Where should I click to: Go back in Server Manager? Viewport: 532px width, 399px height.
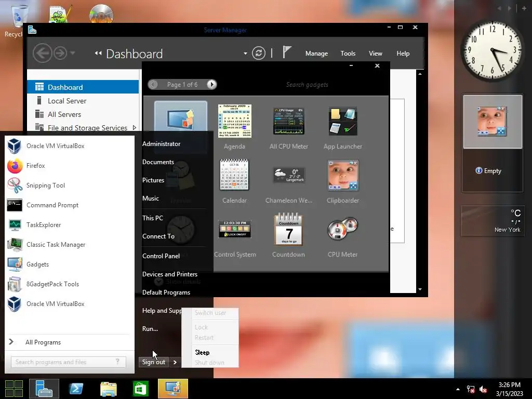point(43,54)
